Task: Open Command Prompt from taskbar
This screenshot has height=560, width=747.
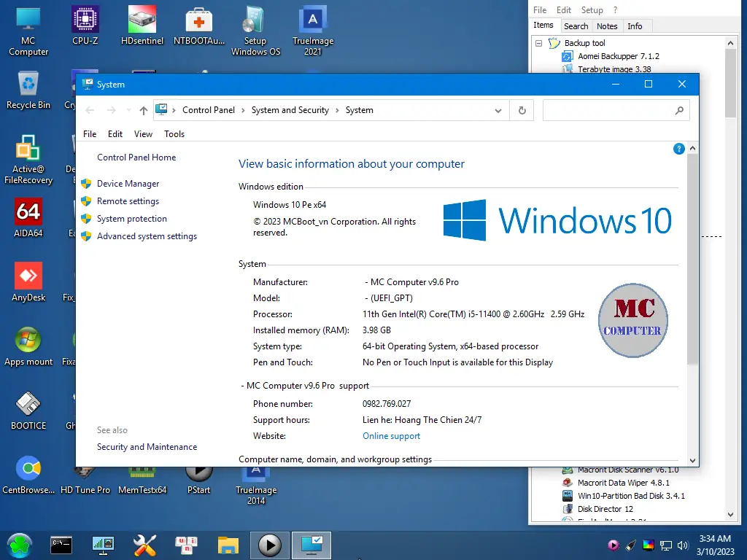Action: pyautogui.click(x=61, y=545)
